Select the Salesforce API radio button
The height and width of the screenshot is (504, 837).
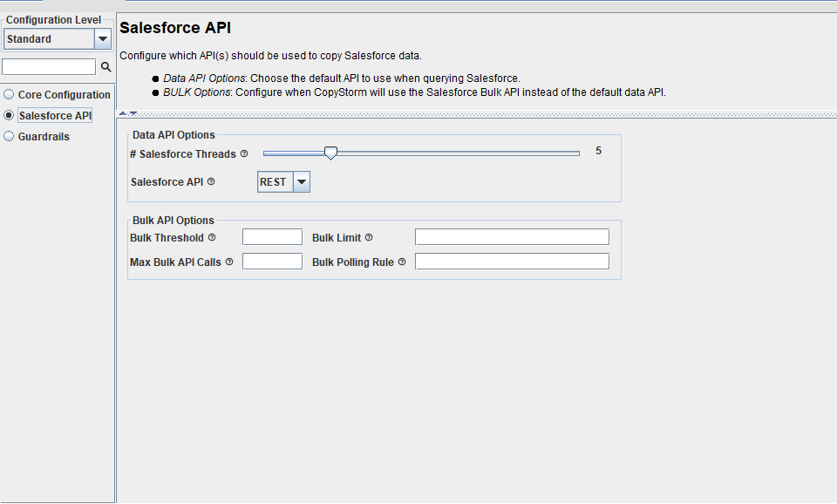tap(9, 115)
